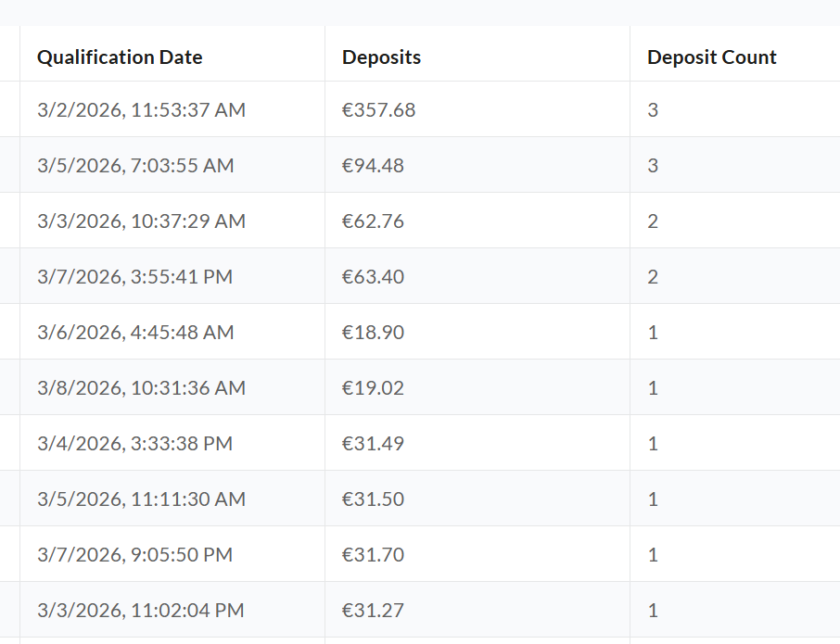The image size is (840, 644).
Task: Click the €18.90 deposit amount
Action: pos(373,333)
